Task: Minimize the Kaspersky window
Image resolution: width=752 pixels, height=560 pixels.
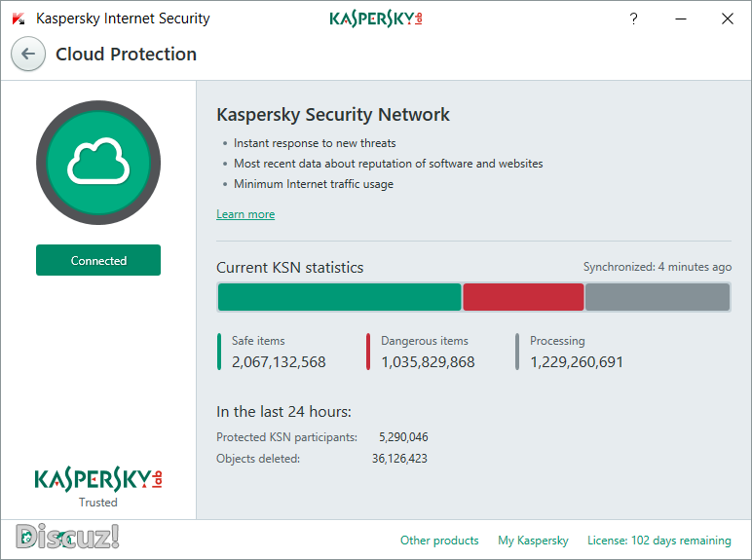Action: pyautogui.click(x=681, y=19)
